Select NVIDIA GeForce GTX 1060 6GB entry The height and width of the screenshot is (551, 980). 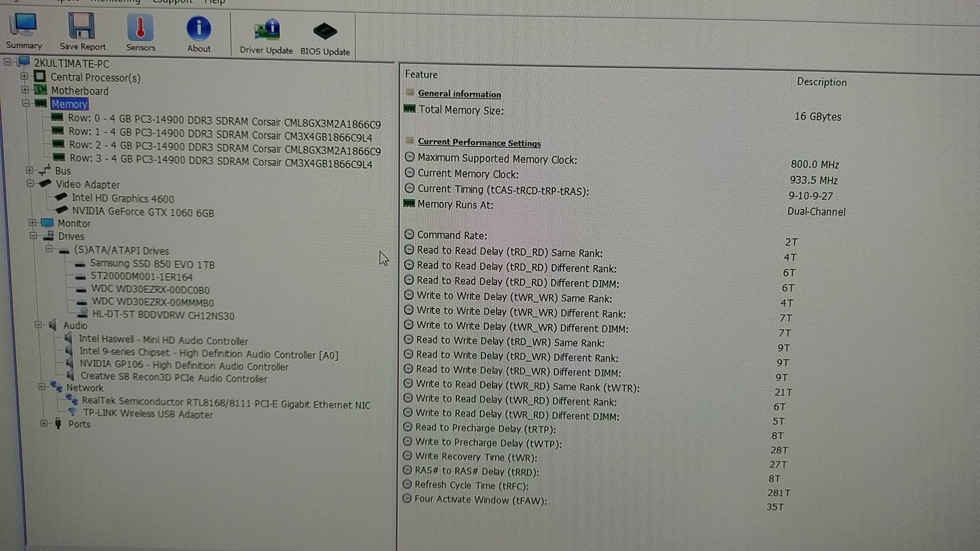pyautogui.click(x=142, y=212)
